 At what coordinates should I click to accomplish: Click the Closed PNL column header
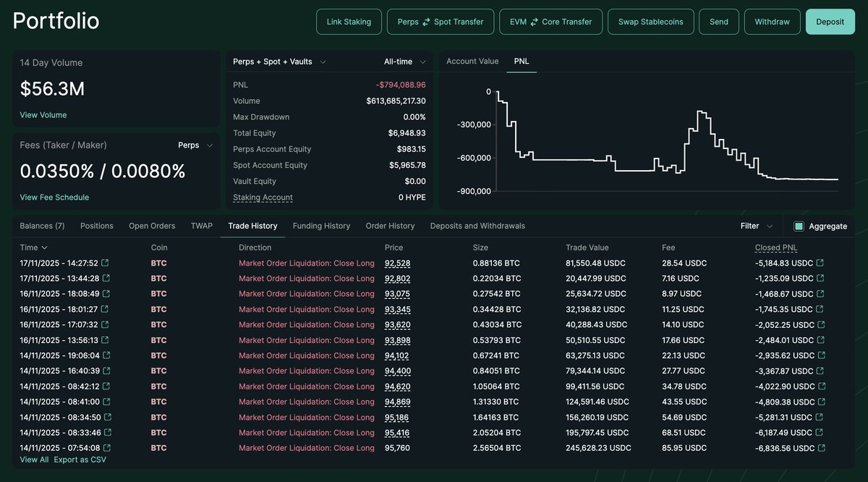point(776,248)
